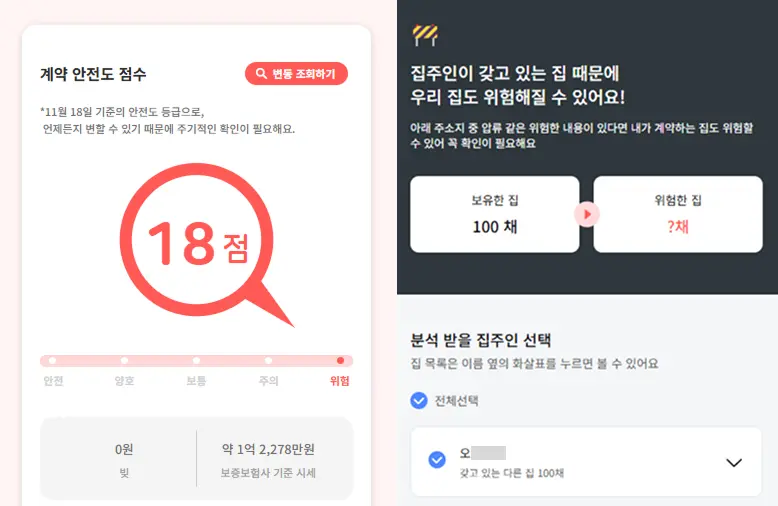The height and width of the screenshot is (506, 778).
Task: Toggle the 전체선택 checkbox
Action: tap(419, 400)
